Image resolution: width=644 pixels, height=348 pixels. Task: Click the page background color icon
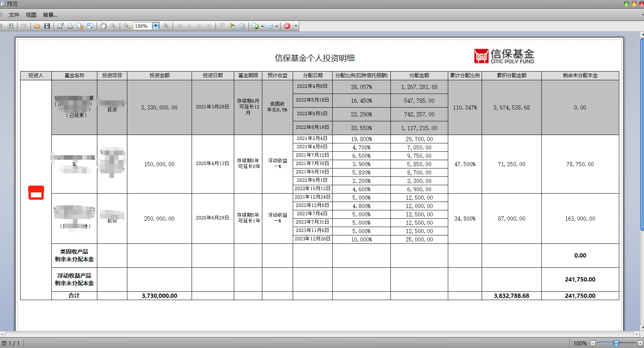(232, 26)
